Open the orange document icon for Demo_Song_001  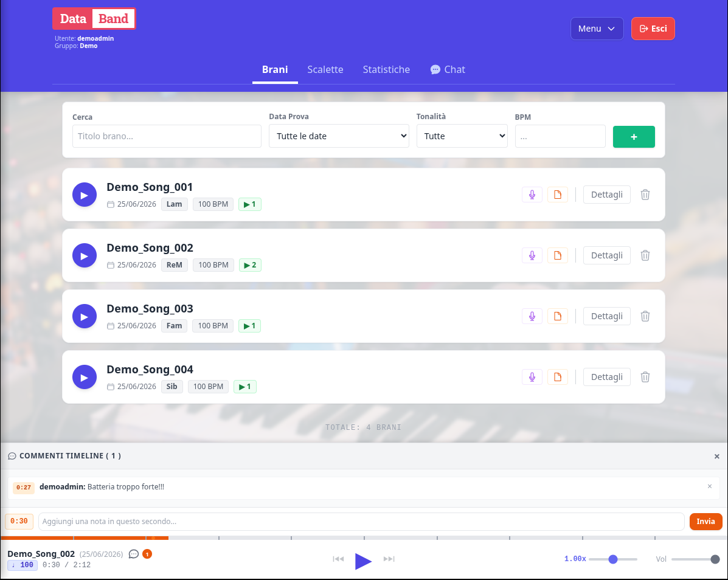558,195
